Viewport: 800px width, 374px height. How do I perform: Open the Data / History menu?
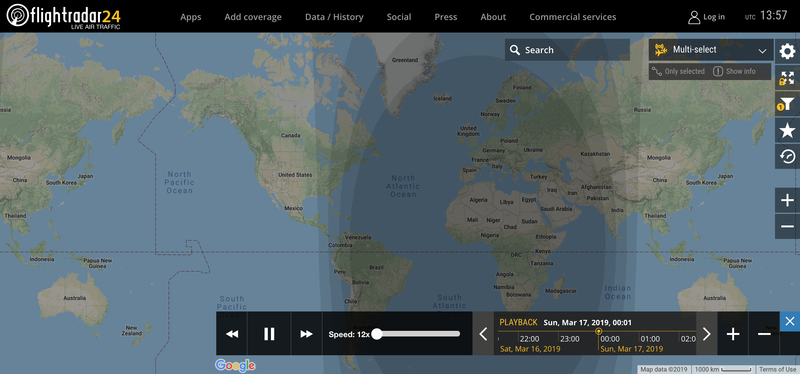tap(334, 17)
